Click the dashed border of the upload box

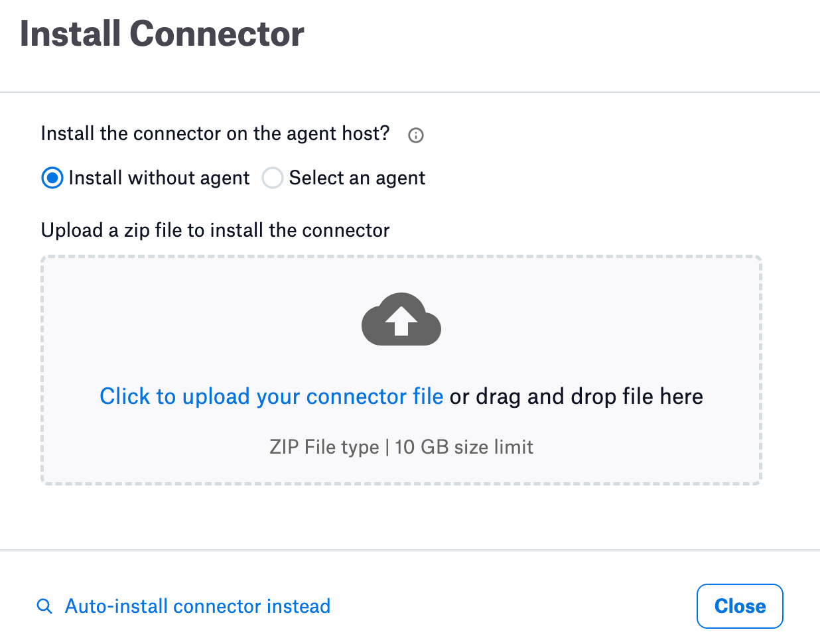click(x=401, y=257)
